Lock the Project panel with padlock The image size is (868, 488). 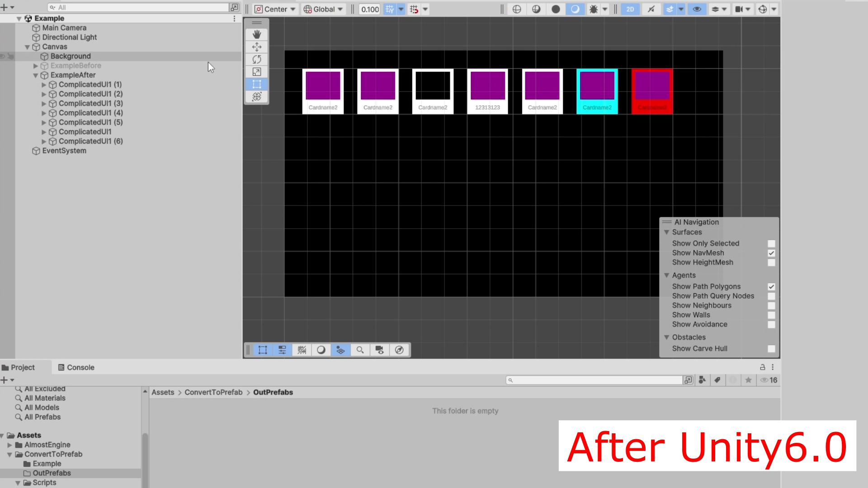point(762,367)
